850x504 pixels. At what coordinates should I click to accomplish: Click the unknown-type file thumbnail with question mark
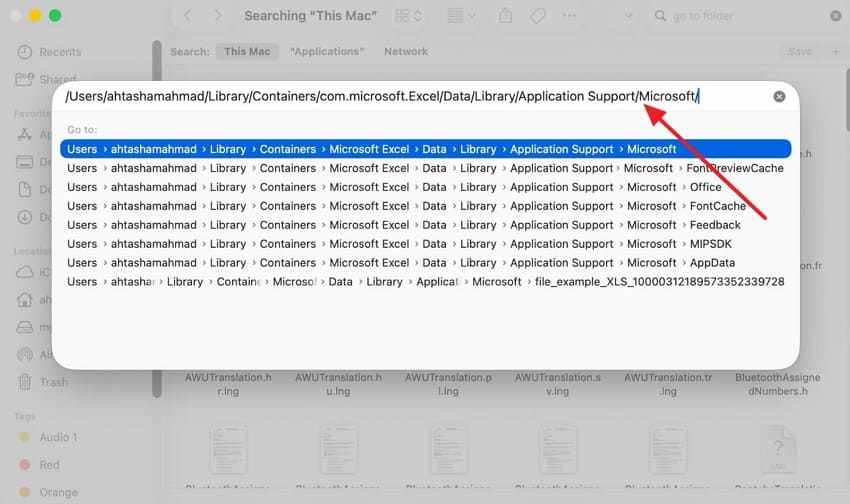pyautogui.click(x=777, y=450)
